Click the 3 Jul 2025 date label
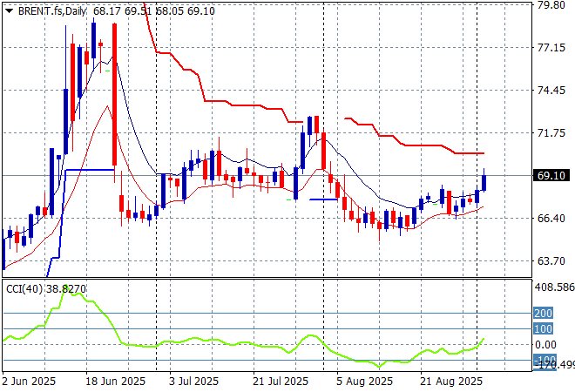Image resolution: width=575 pixels, height=392 pixels. (193, 382)
